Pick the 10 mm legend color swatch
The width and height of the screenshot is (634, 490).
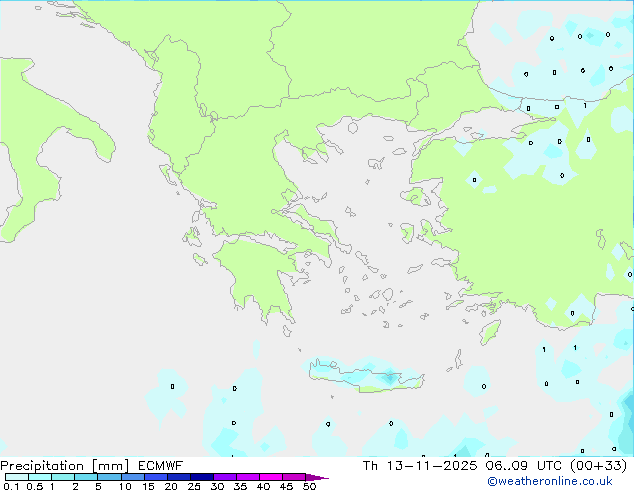pyautogui.click(x=132, y=477)
